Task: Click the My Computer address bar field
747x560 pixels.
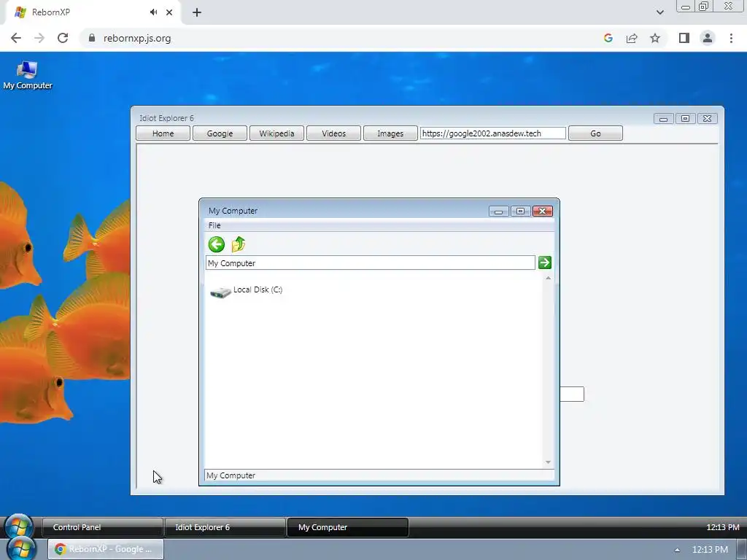Action: [370, 262]
